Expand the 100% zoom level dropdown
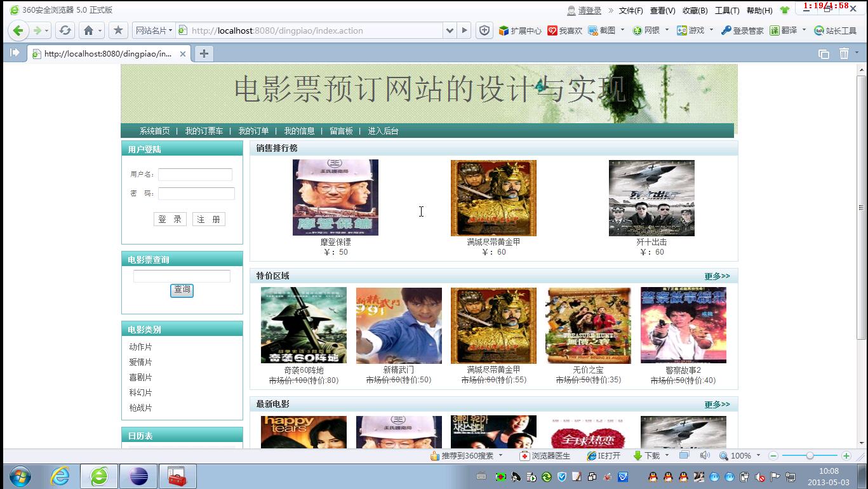The image size is (868, 489). point(758,456)
